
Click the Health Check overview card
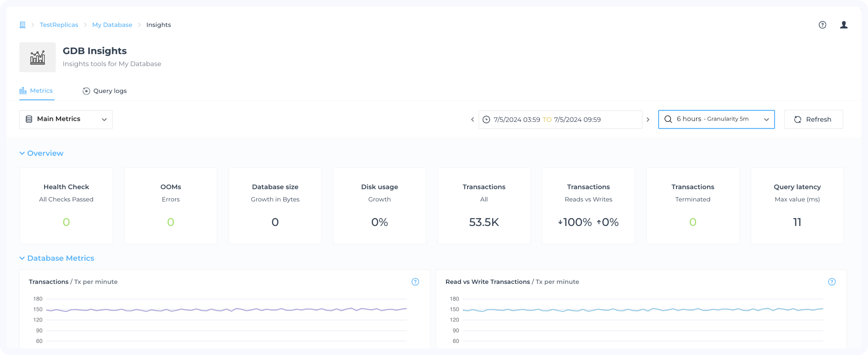click(x=66, y=206)
